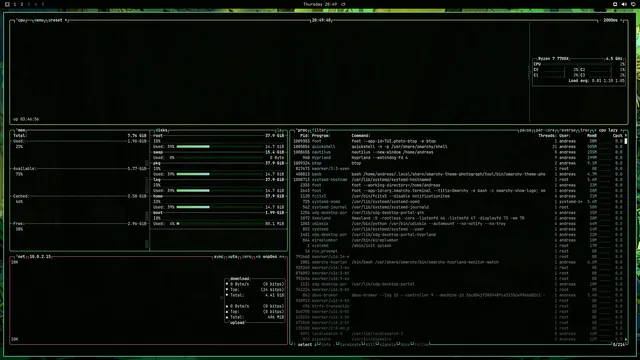Click the proc select option
640x360 pixels.
[304, 345]
